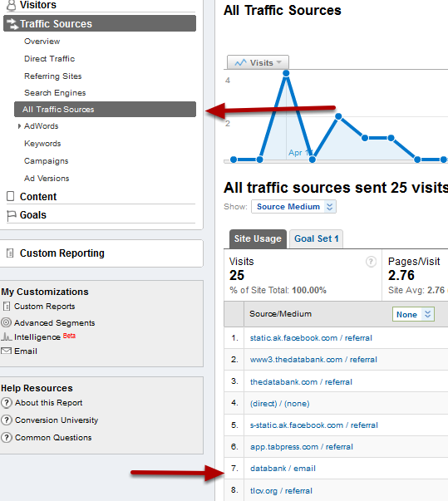The width and height of the screenshot is (448, 501).
Task: Open the None secondary dimension dropdown
Action: click(413, 314)
